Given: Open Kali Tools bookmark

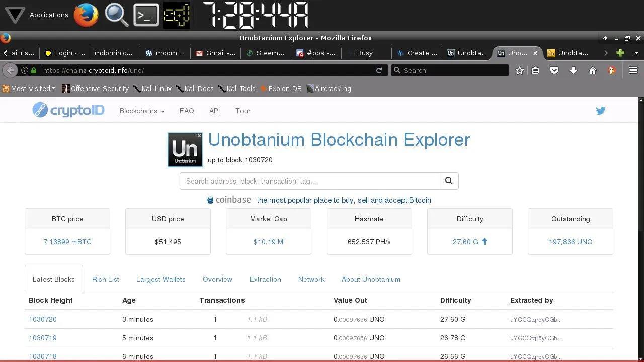Looking at the screenshot, I should [x=236, y=88].
